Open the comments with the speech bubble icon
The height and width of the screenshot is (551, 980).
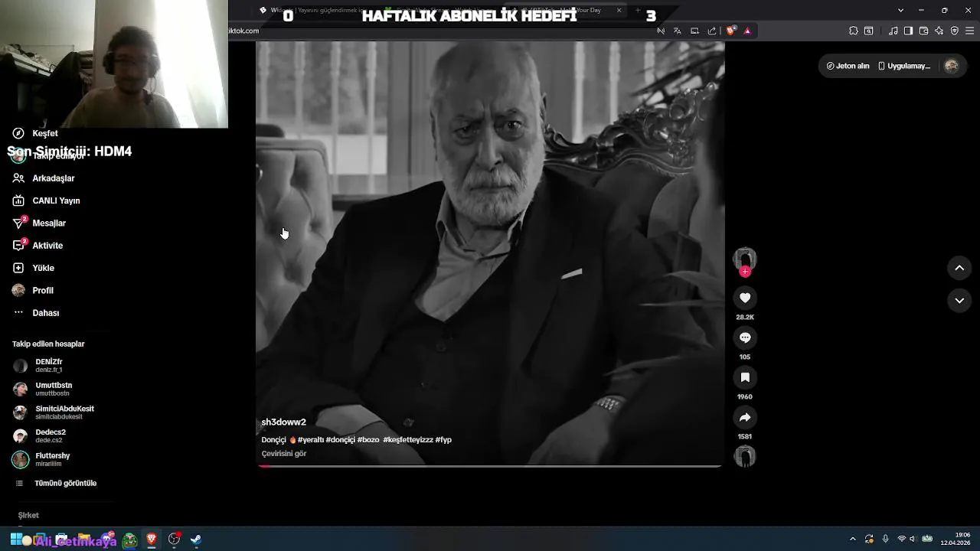pos(745,337)
